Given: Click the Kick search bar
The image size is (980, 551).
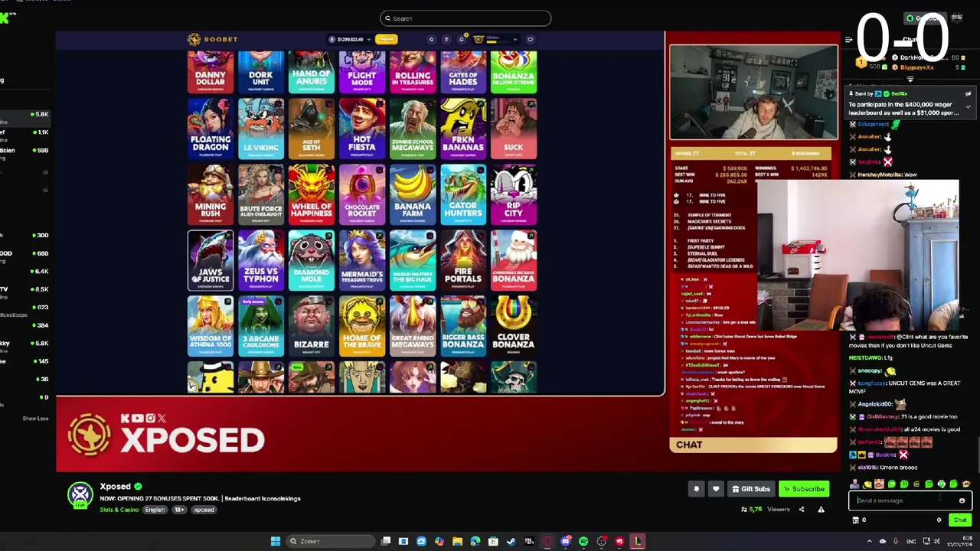Looking at the screenshot, I should (465, 18).
